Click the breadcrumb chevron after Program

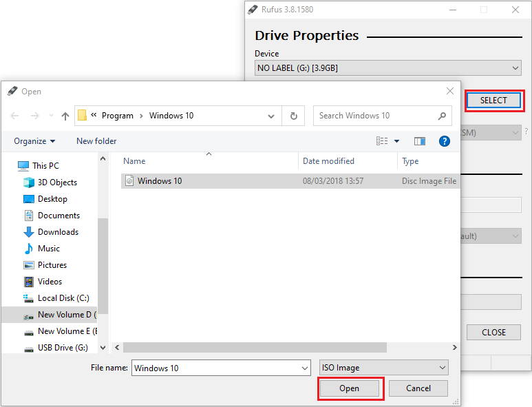click(141, 116)
